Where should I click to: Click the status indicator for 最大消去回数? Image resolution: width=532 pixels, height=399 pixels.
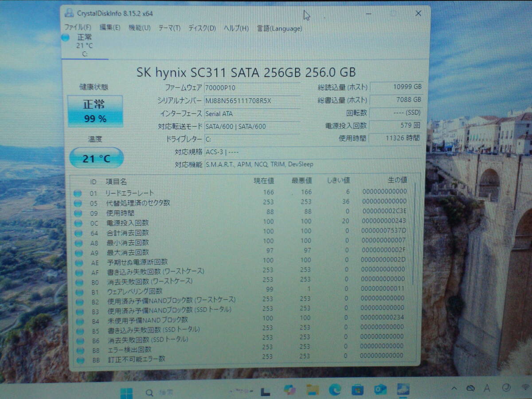coord(78,253)
